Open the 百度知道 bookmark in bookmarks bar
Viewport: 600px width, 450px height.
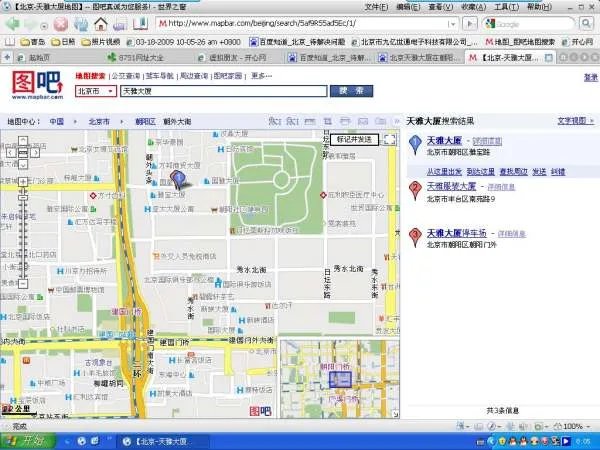(297, 42)
